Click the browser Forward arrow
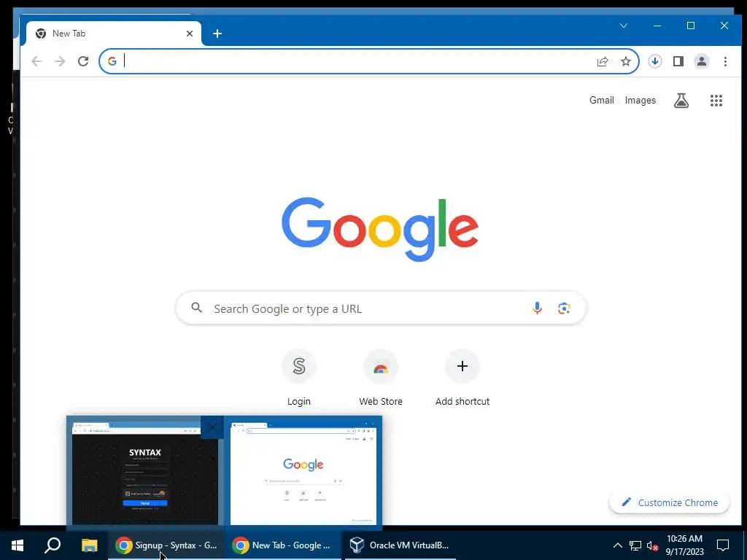This screenshot has width=747, height=560. tap(60, 61)
